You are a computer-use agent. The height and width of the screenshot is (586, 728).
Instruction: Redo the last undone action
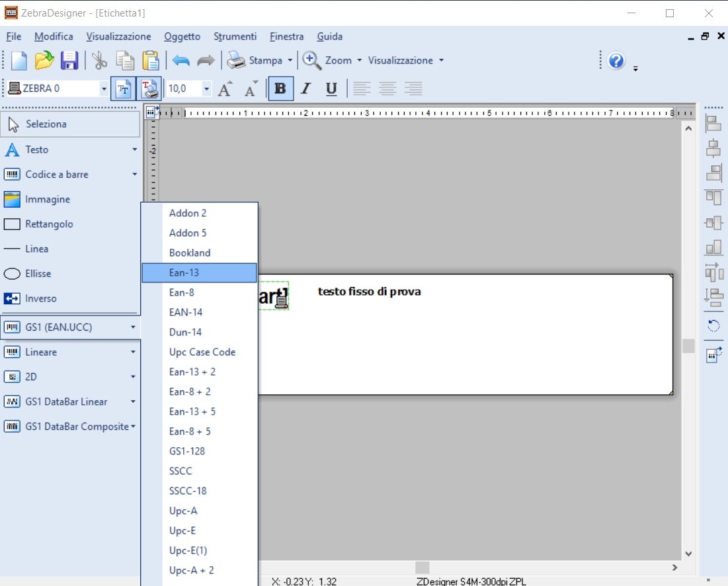pyautogui.click(x=206, y=61)
